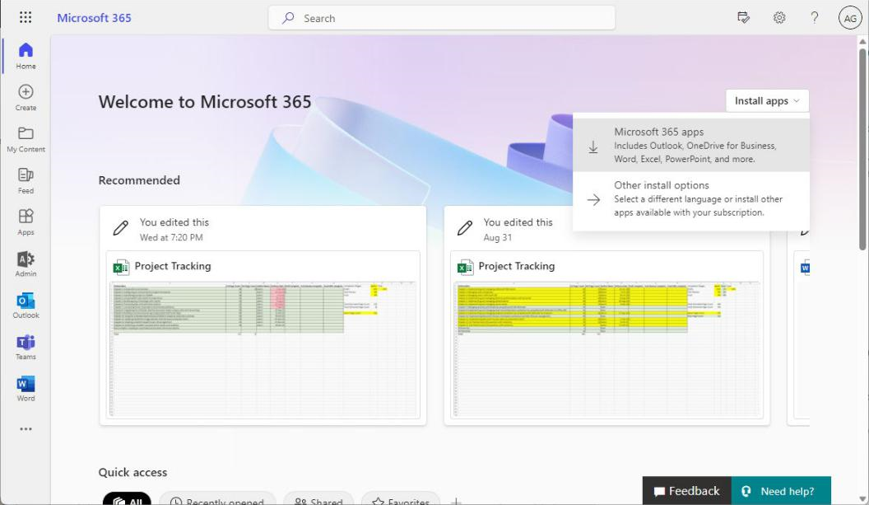This screenshot has height=508, width=872.
Task: Click the Quick access heading text
Action: 133,472
